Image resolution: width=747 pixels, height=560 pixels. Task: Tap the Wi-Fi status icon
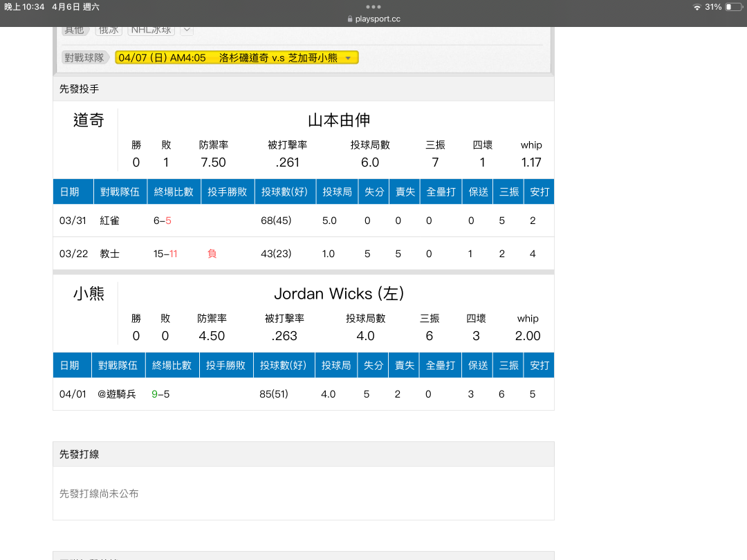click(x=697, y=7)
